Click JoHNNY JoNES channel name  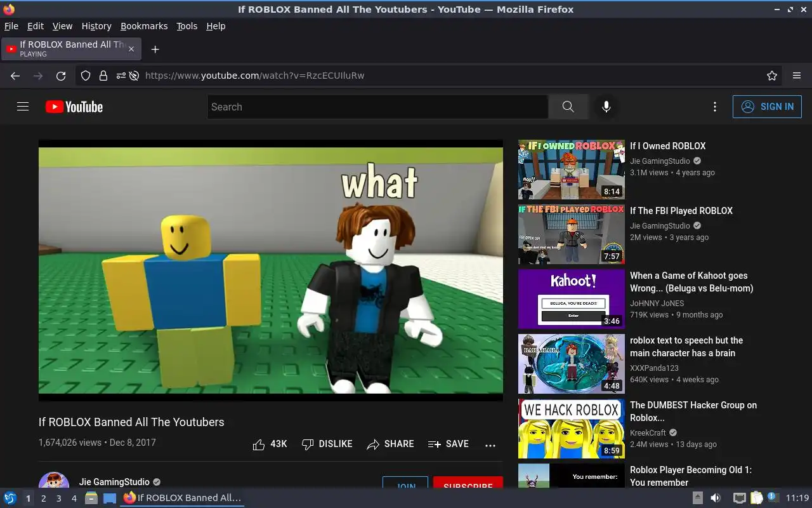pos(657,303)
